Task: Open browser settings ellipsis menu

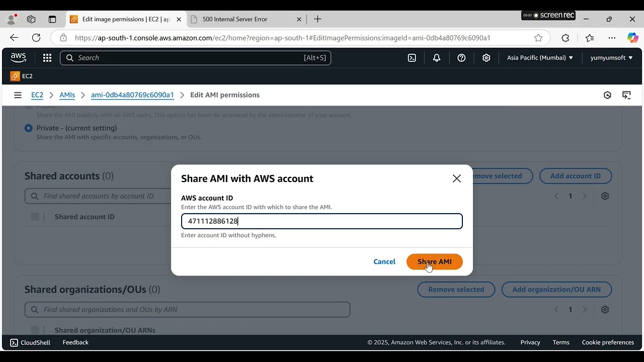Action: coord(612,38)
